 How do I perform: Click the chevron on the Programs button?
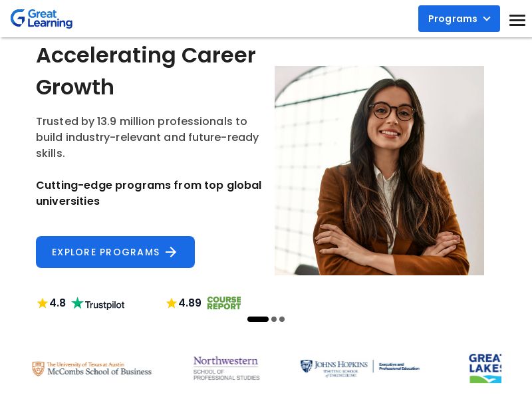pos(487,19)
